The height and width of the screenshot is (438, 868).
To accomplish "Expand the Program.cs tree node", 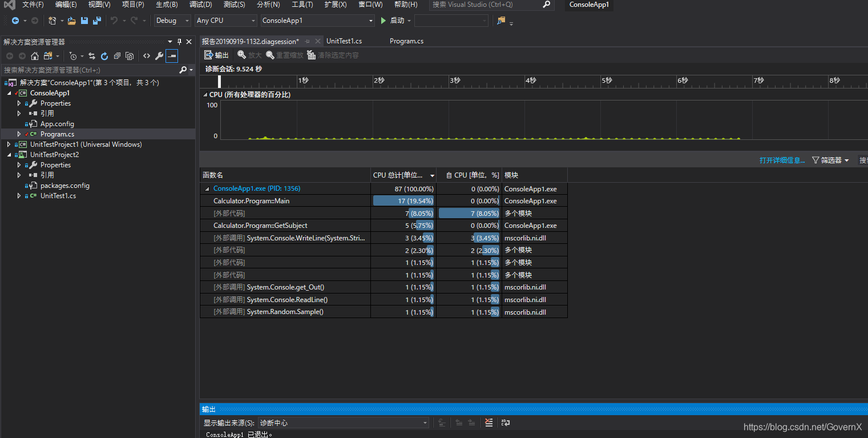I will coord(19,134).
